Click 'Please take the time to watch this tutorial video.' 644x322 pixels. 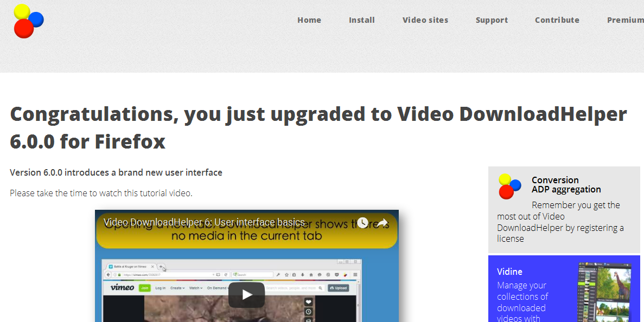tap(101, 193)
